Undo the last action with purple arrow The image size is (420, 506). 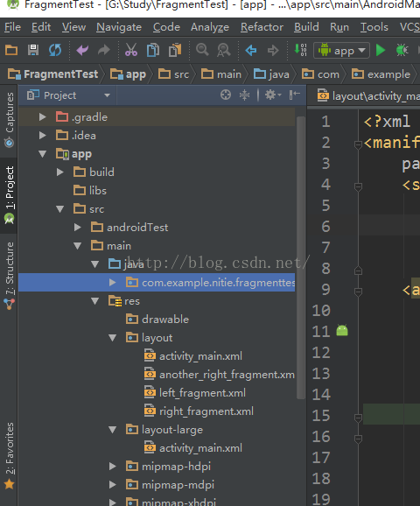coord(82,50)
